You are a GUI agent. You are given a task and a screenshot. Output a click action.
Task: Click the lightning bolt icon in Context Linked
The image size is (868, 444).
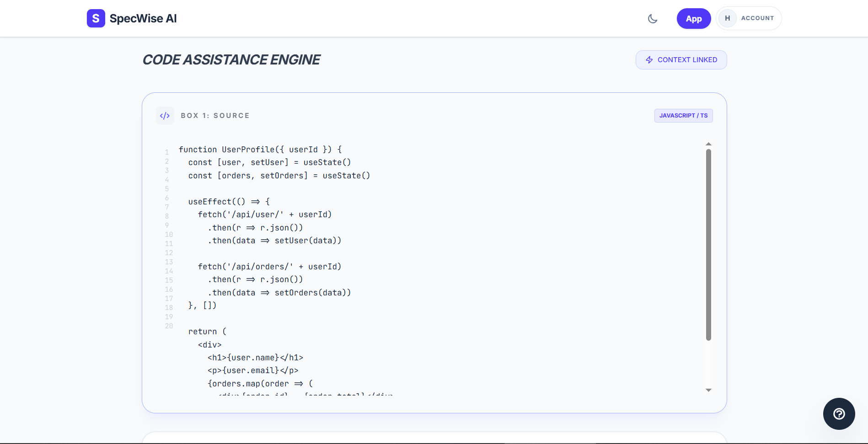[649, 60]
